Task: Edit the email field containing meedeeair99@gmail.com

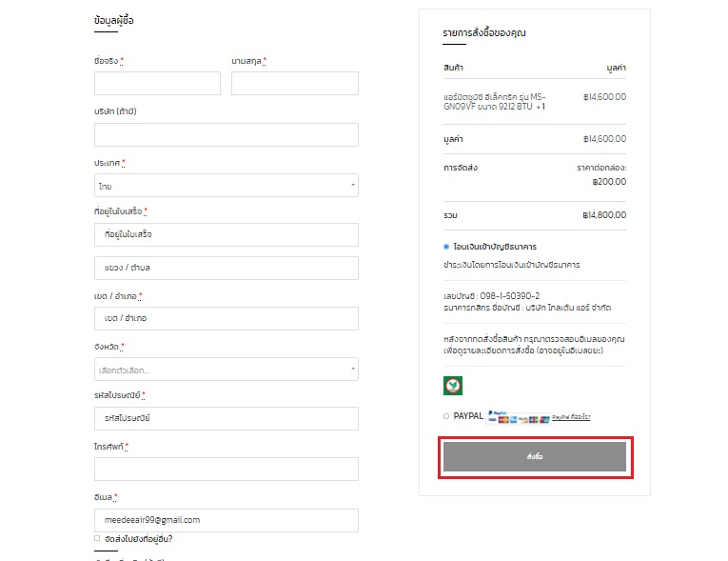Action: (226, 520)
